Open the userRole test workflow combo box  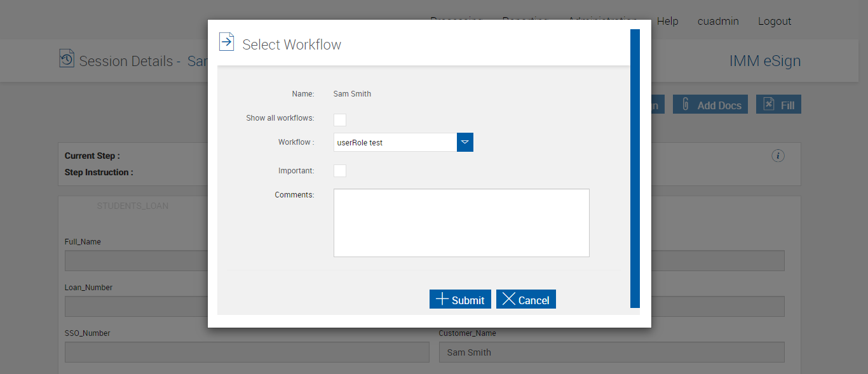pyautogui.click(x=395, y=142)
